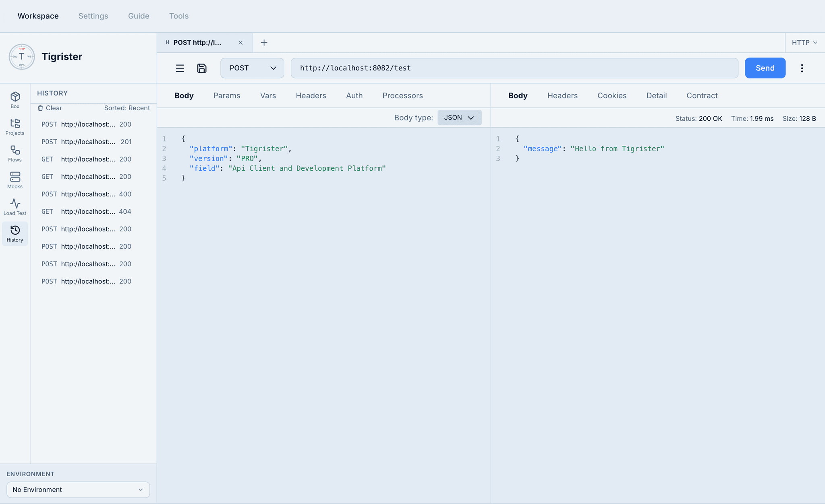Open the request hamburger menu
Viewport: 825px width, 504px height.
(x=180, y=68)
